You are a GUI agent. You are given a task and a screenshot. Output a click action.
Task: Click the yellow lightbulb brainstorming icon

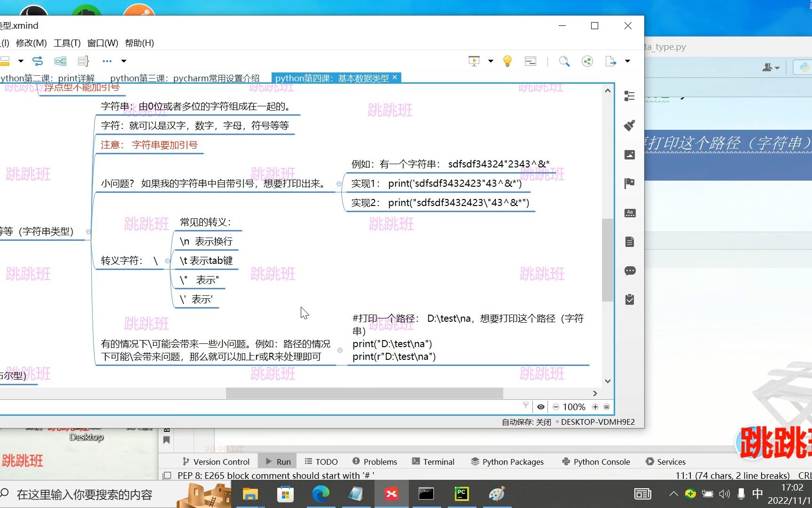pos(507,61)
